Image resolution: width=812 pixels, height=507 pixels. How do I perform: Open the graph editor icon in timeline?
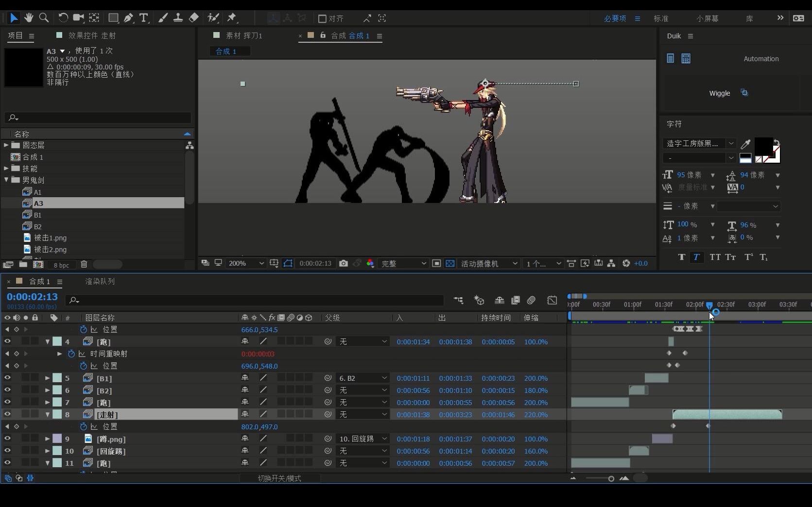[x=552, y=300]
